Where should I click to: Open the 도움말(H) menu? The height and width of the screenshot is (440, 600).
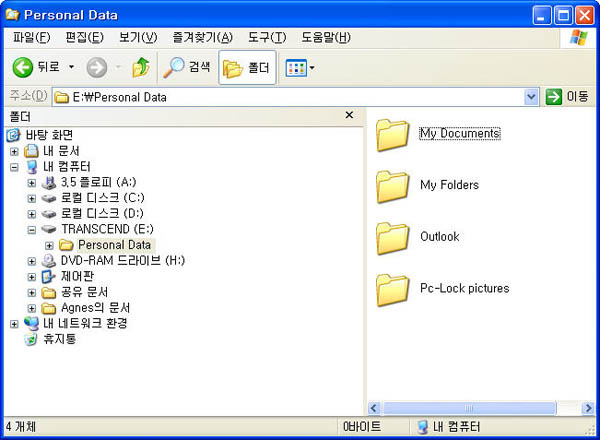(x=326, y=37)
